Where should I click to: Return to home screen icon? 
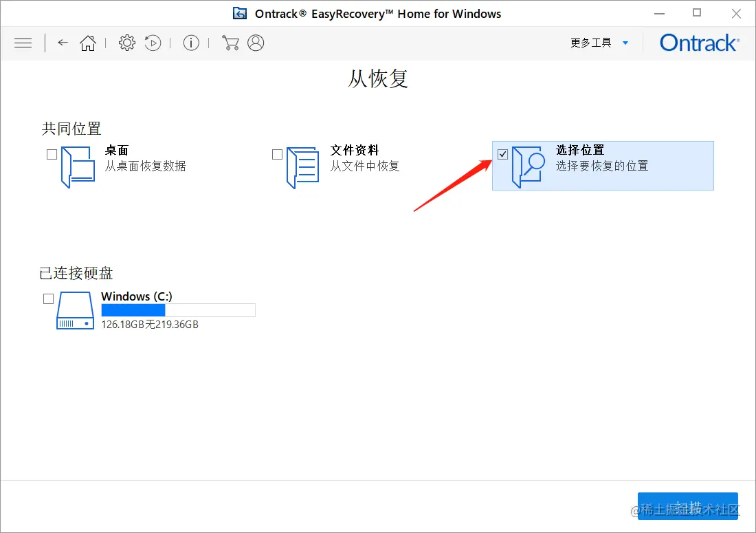click(x=88, y=43)
